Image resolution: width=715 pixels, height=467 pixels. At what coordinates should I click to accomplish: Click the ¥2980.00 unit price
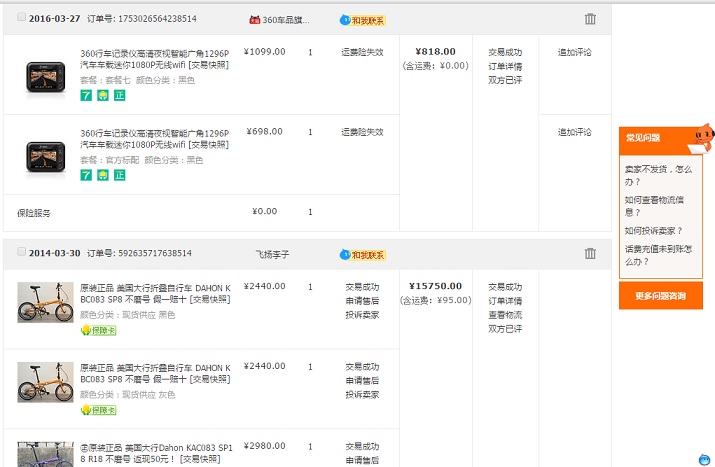[264, 446]
